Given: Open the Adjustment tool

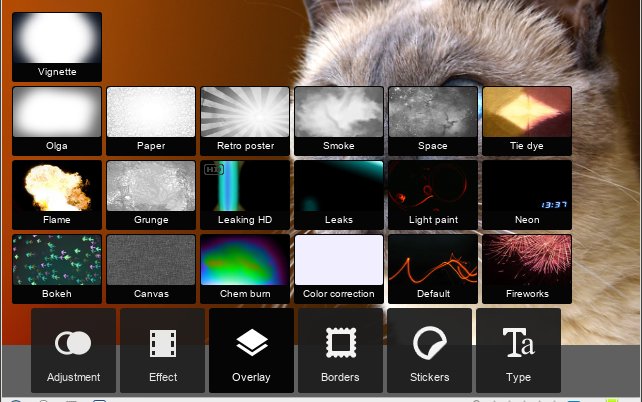Looking at the screenshot, I should point(73,350).
